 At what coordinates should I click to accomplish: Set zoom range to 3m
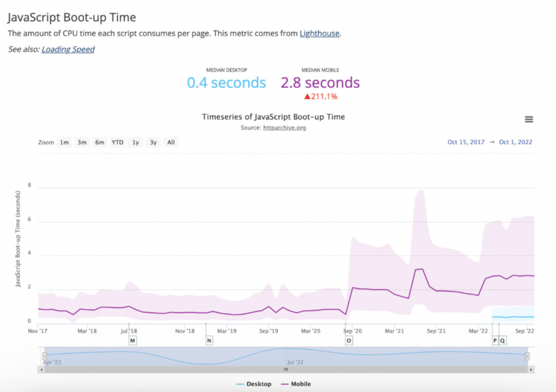pyautogui.click(x=82, y=142)
